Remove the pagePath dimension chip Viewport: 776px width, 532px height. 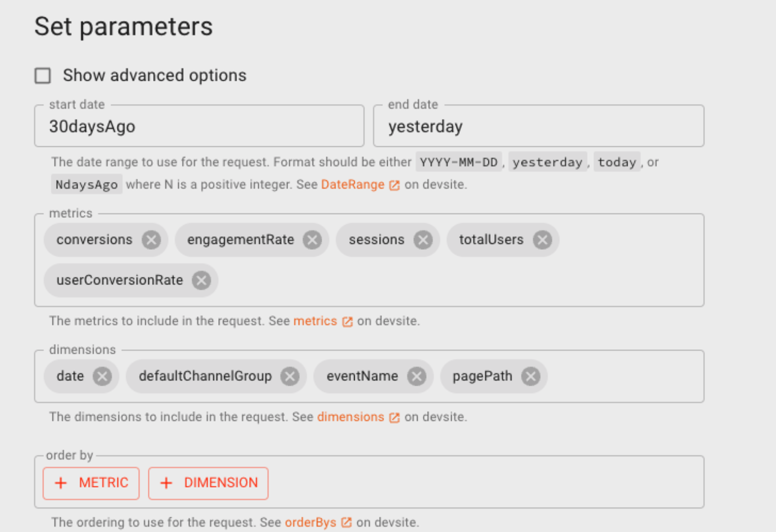pos(531,376)
